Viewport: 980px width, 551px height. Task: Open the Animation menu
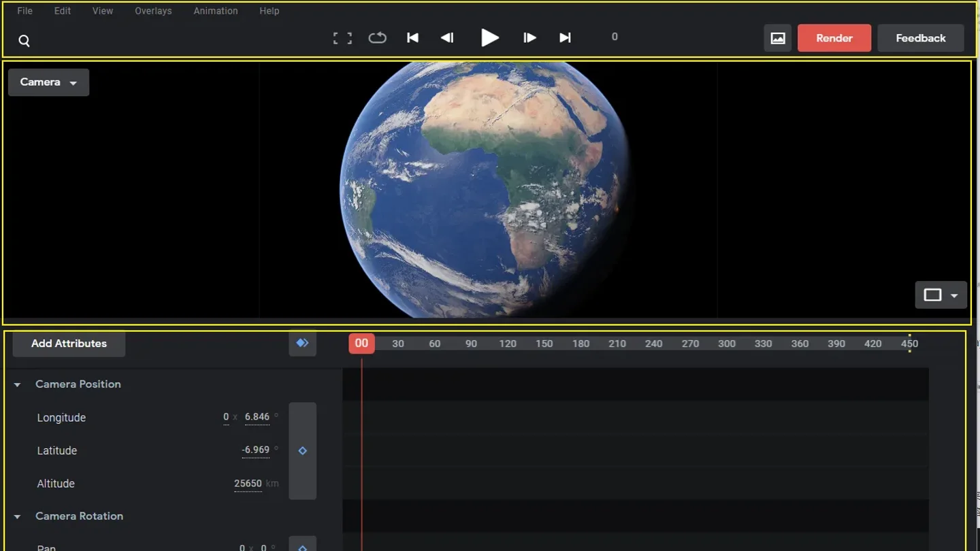216,11
